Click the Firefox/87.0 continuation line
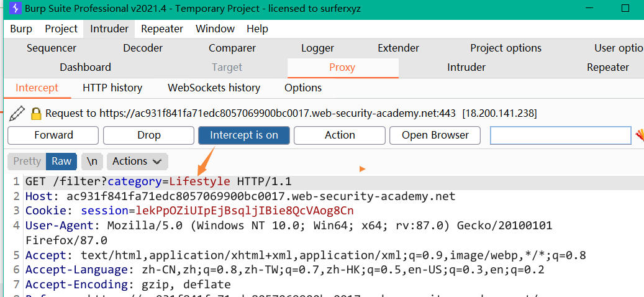Screen dimensions: 644x297 (66, 240)
